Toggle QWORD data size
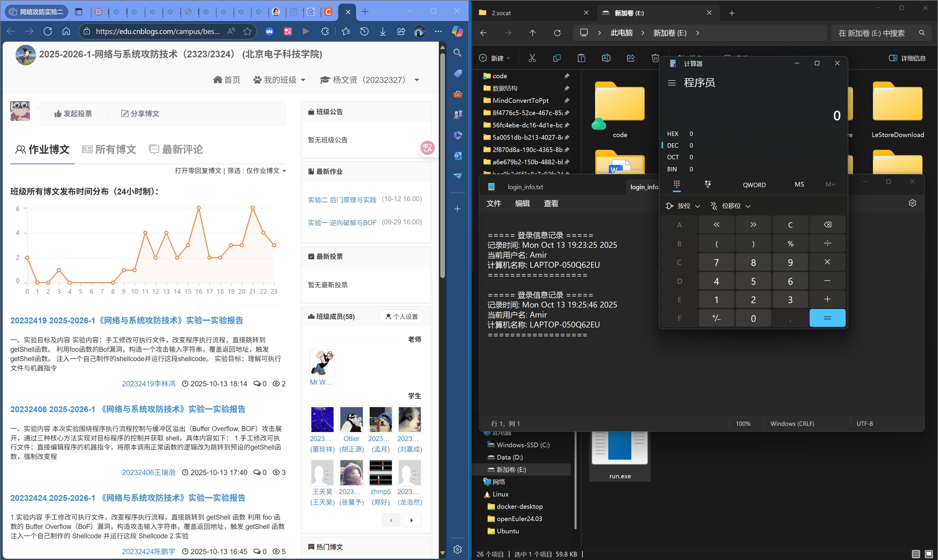 pyautogui.click(x=754, y=185)
